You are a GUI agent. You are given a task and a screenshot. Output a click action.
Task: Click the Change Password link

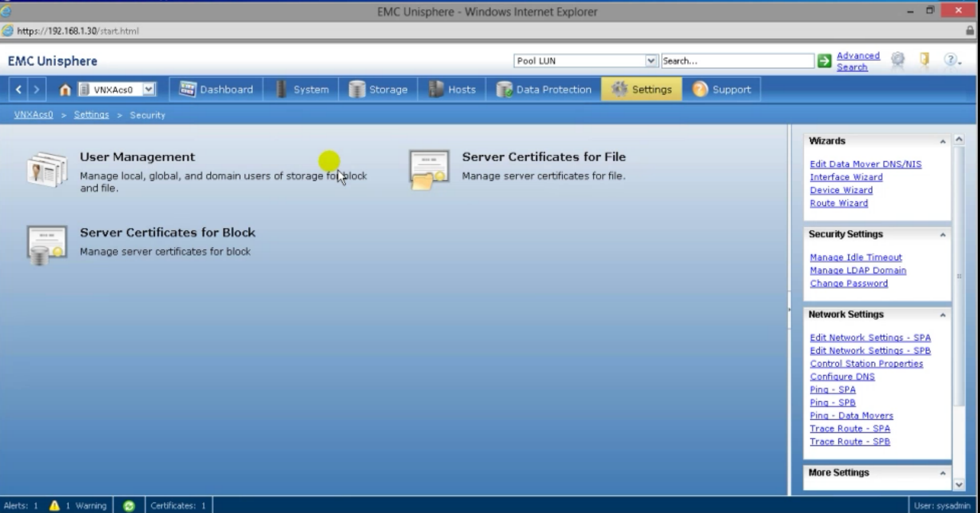point(848,284)
